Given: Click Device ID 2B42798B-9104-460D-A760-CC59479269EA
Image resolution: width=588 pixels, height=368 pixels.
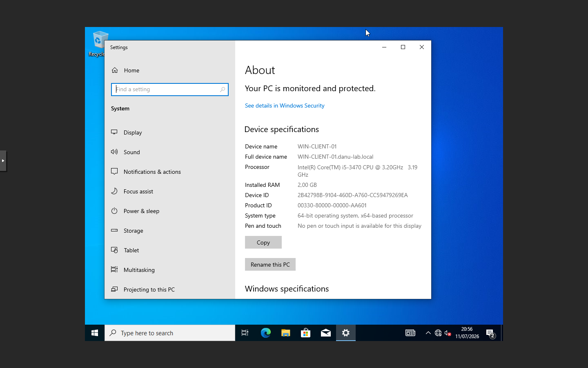Looking at the screenshot, I should (352, 195).
